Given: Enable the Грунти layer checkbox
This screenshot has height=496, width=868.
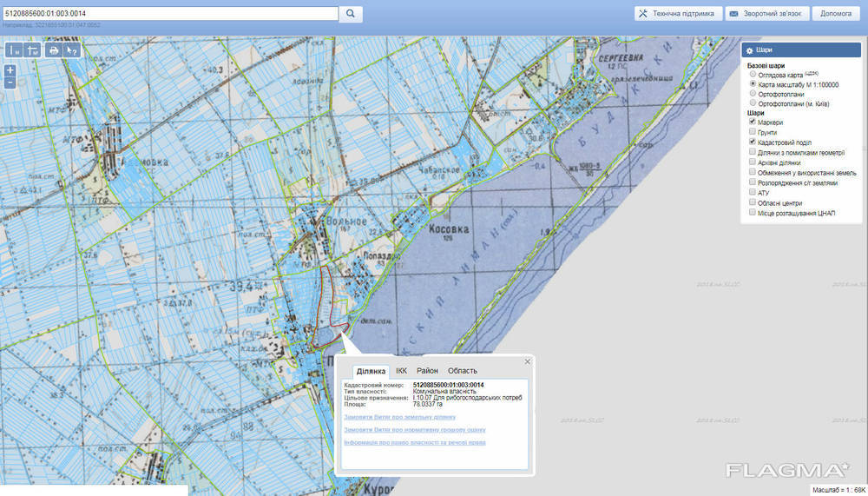Looking at the screenshot, I should pos(752,132).
